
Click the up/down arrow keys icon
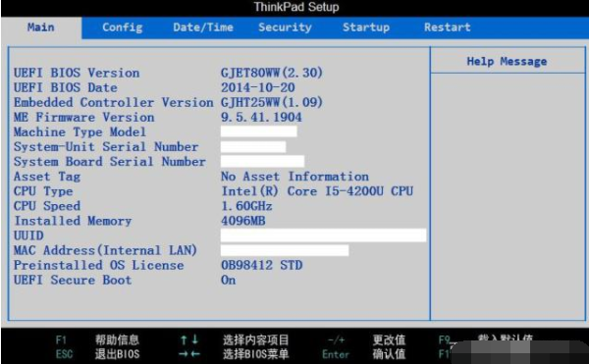pyautogui.click(x=189, y=340)
